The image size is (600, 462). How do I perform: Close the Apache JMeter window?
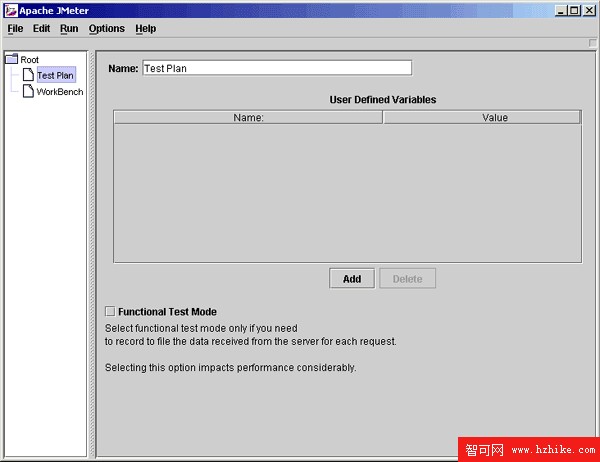pyautogui.click(x=589, y=10)
